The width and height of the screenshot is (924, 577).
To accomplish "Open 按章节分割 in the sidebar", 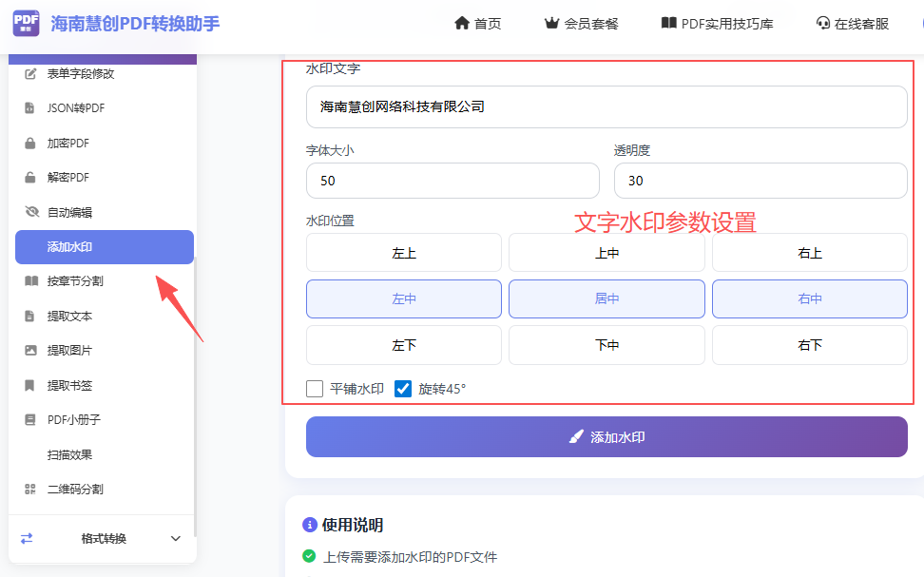I will coord(105,281).
